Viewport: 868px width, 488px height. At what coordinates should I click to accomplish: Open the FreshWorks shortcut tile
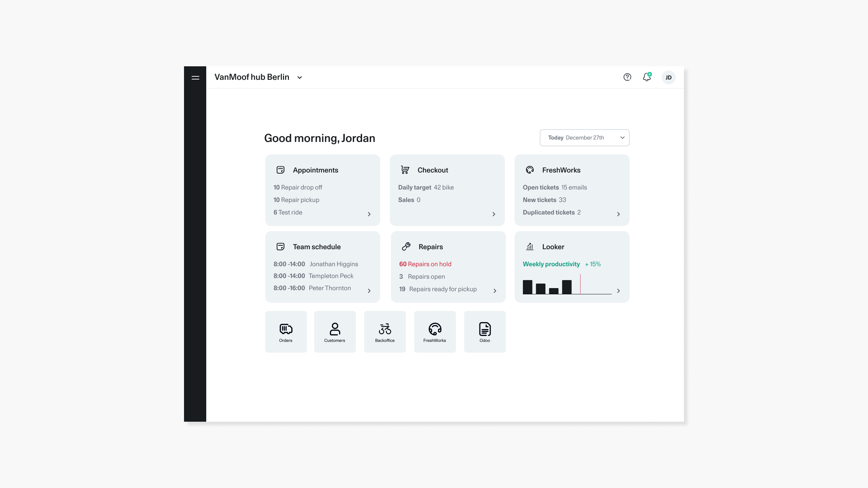(435, 332)
